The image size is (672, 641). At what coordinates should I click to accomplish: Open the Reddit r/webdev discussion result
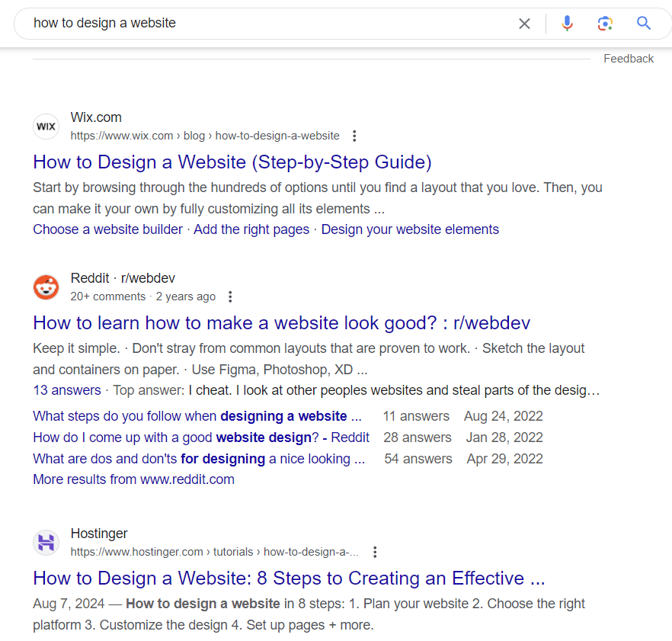point(281,322)
